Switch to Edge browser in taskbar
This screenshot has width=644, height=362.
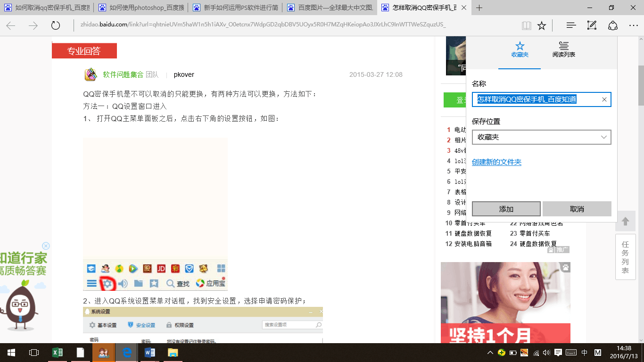pos(127,352)
